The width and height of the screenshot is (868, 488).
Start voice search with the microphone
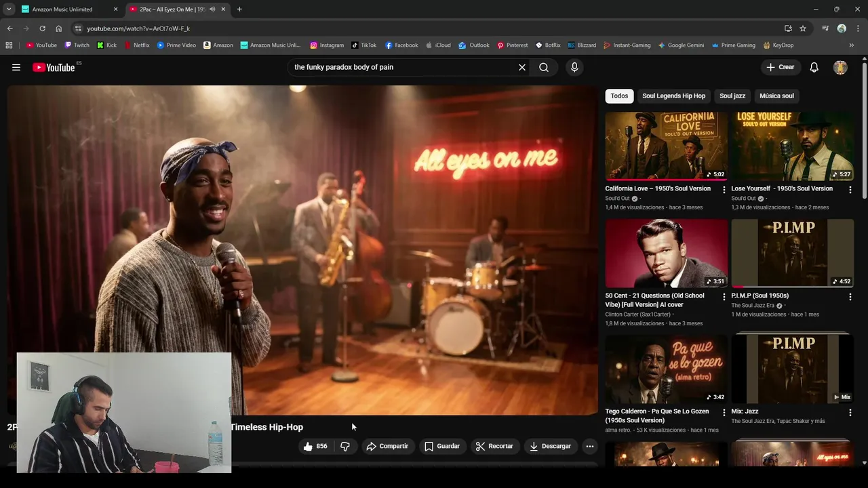coord(574,67)
